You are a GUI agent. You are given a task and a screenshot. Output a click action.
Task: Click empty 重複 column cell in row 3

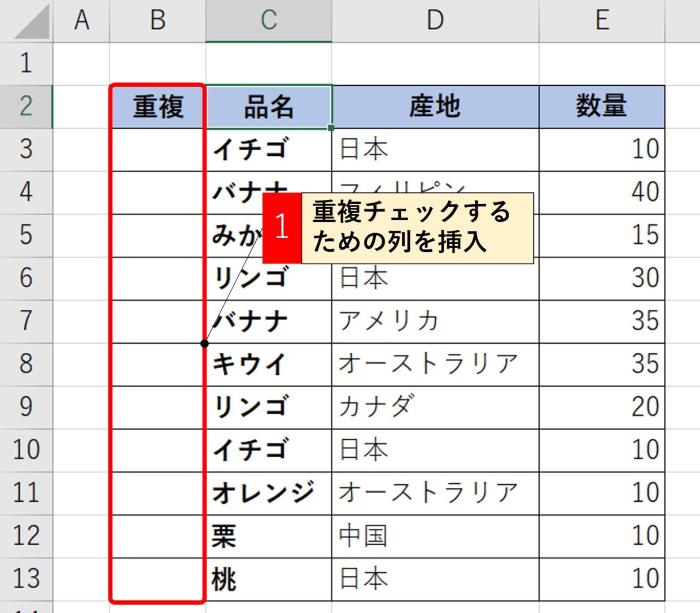click(x=158, y=150)
